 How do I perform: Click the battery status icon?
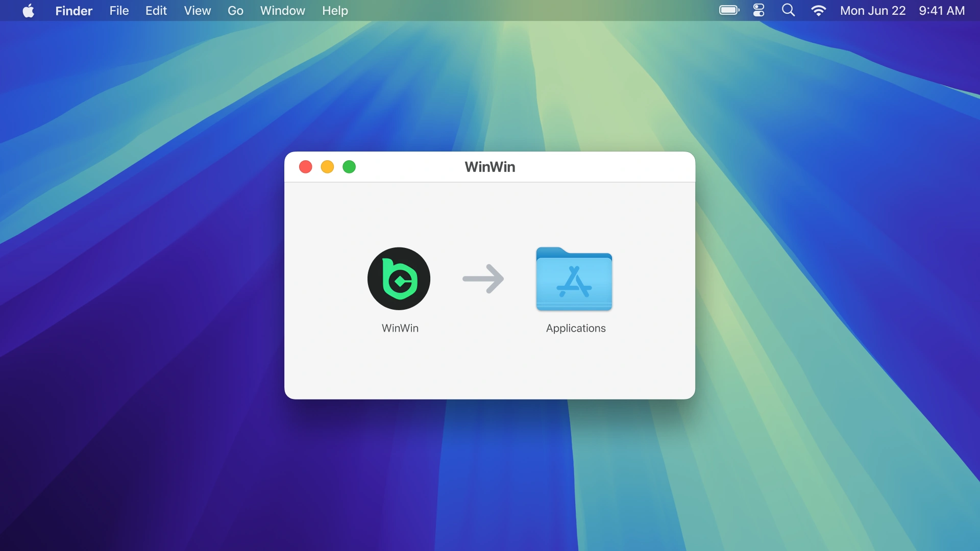click(729, 10)
